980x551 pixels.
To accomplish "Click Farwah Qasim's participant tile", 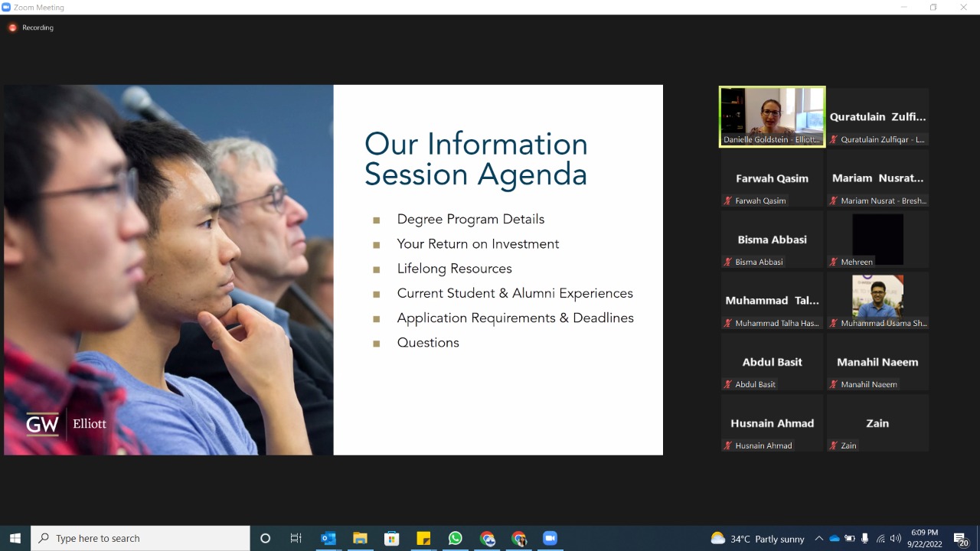I will [x=772, y=178].
